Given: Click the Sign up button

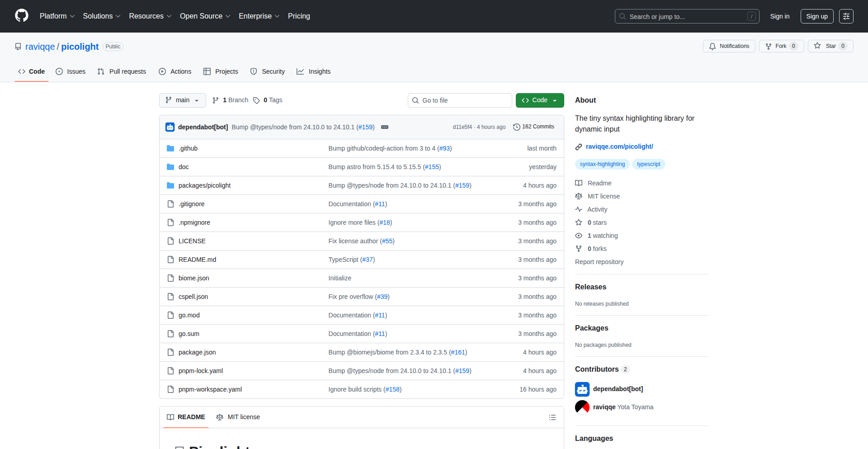Looking at the screenshot, I should tap(816, 16).
